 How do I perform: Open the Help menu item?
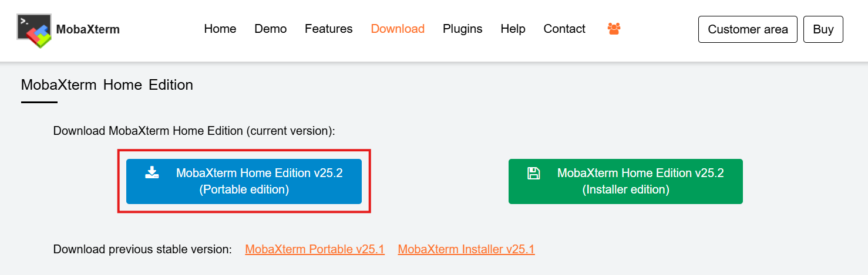(x=513, y=29)
